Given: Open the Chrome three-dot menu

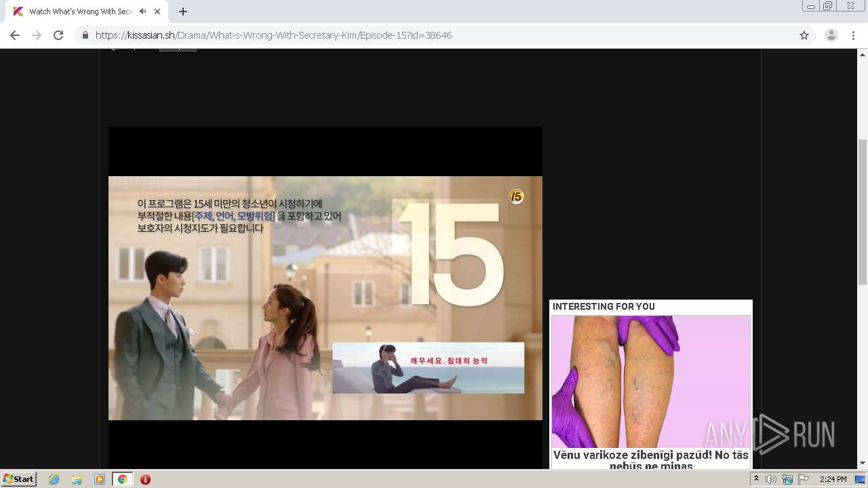Looking at the screenshot, I should [853, 35].
